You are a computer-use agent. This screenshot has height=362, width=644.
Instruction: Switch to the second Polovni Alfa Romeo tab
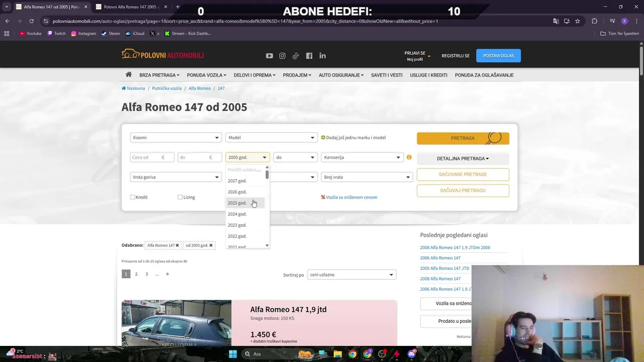click(132, 7)
